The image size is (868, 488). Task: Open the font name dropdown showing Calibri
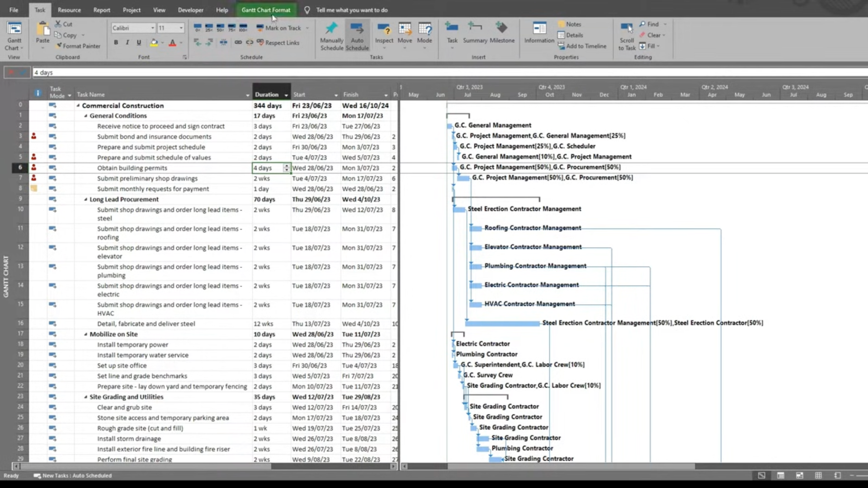[x=152, y=28]
